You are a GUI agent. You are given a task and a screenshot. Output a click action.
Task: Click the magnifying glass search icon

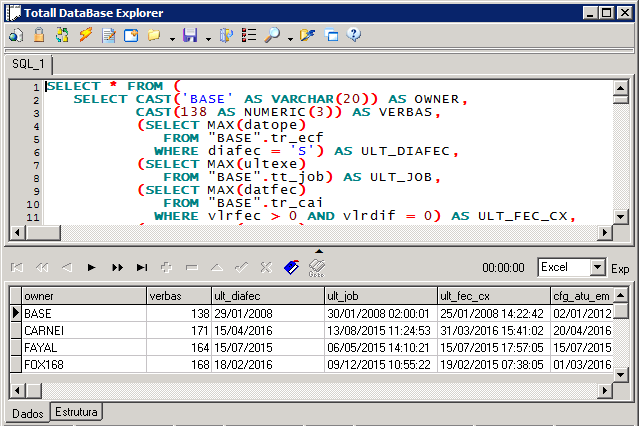pyautogui.click(x=272, y=35)
